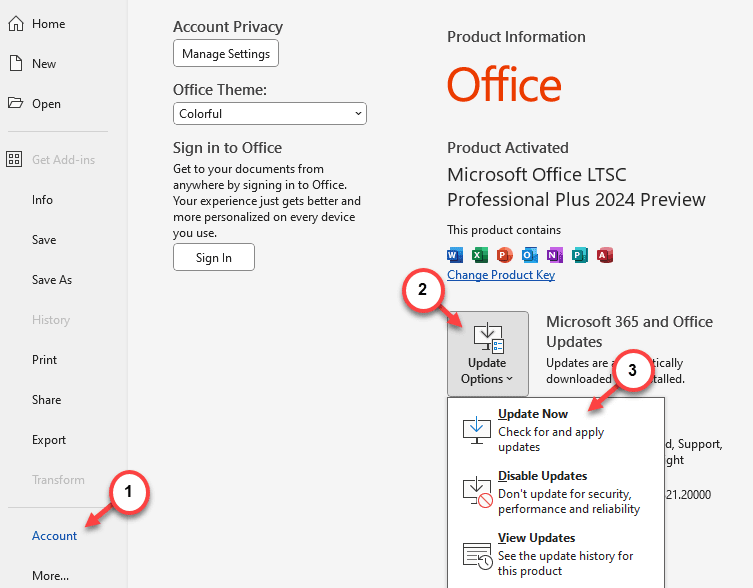
Task: Go to Home in the backstage menu
Action: coord(49,24)
